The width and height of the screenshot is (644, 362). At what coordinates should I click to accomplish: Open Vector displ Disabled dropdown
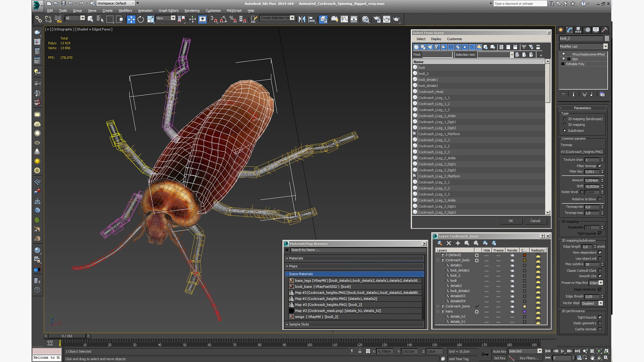click(x=592, y=303)
